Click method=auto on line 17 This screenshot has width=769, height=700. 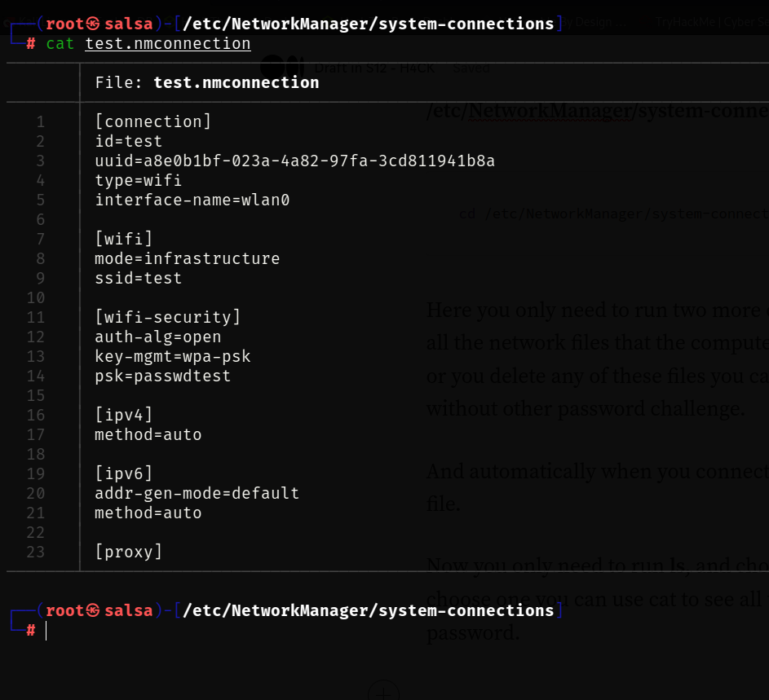coord(148,434)
